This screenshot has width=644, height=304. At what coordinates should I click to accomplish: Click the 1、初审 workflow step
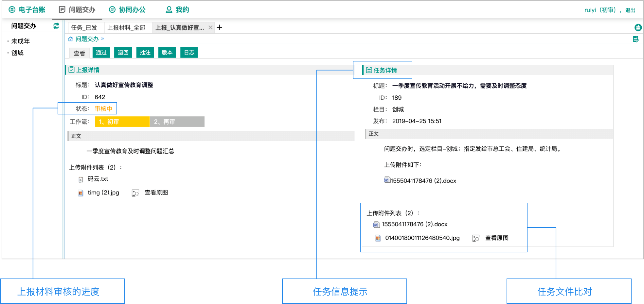(x=122, y=122)
